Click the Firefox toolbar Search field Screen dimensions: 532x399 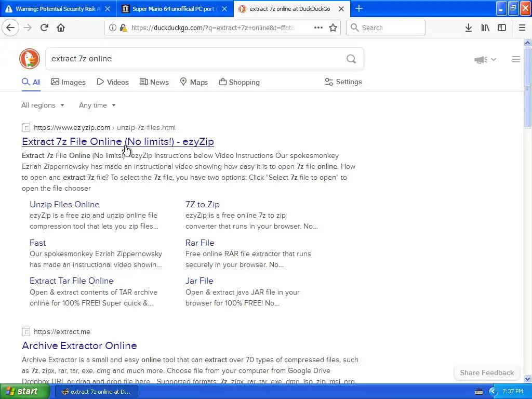tap(386, 28)
